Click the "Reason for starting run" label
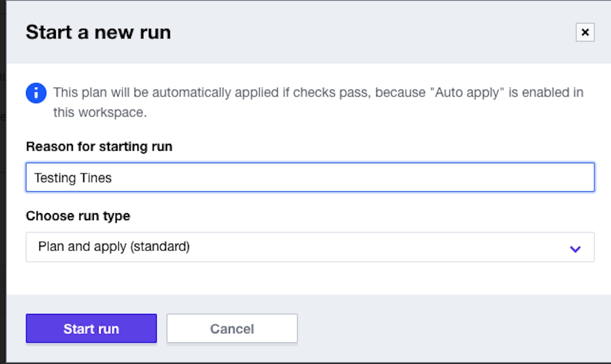Screen dimensions: 611x364 99,146
